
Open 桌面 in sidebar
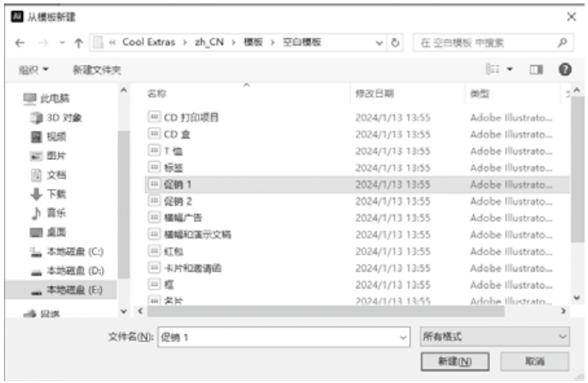(48, 232)
